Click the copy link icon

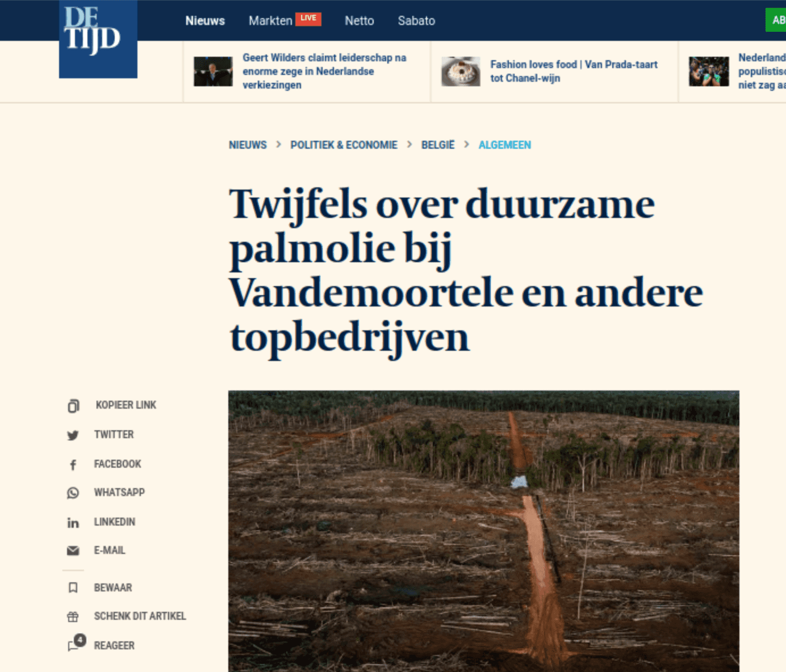coord(73,406)
